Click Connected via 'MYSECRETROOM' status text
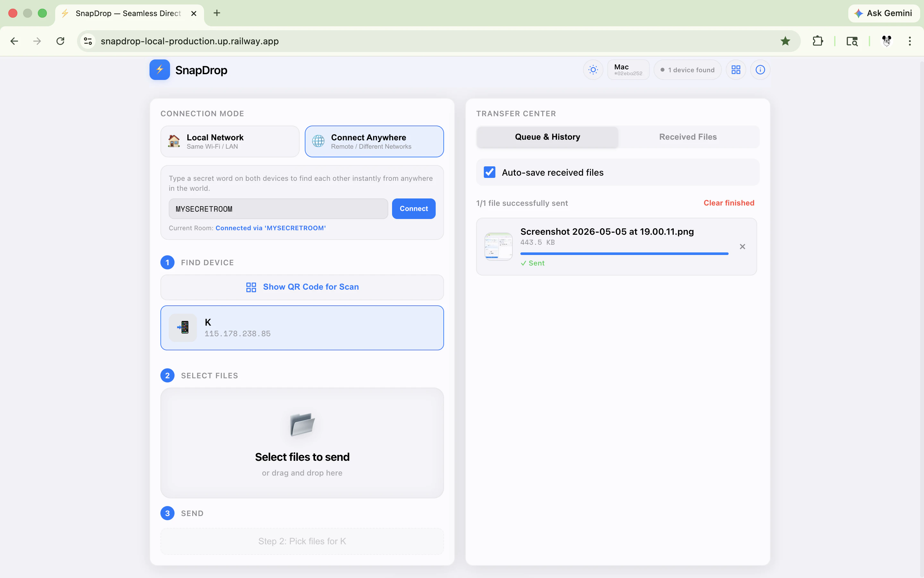 (270, 228)
